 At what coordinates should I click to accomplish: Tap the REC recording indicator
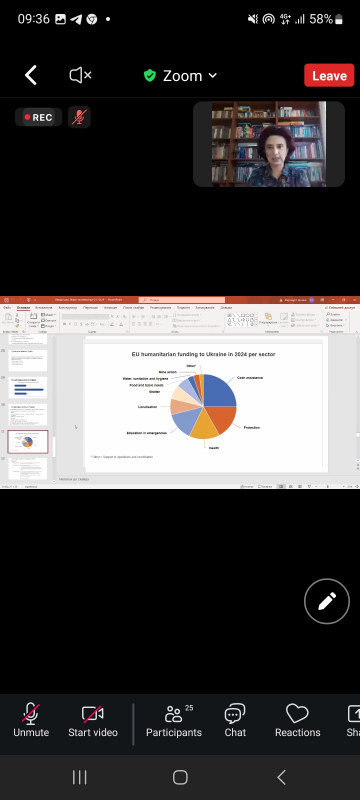coord(39,117)
